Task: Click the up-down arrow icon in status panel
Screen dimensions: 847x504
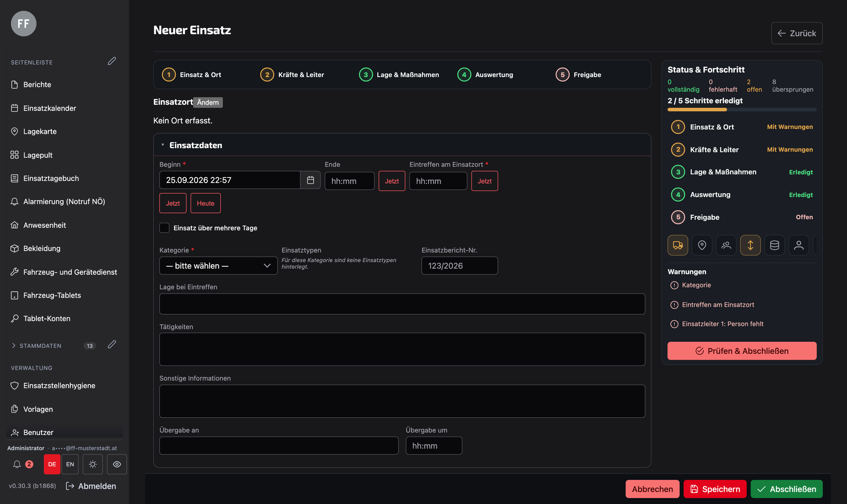Action: point(750,245)
